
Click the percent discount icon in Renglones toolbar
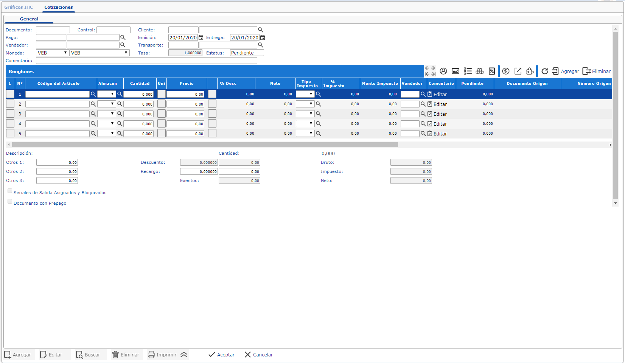492,71
